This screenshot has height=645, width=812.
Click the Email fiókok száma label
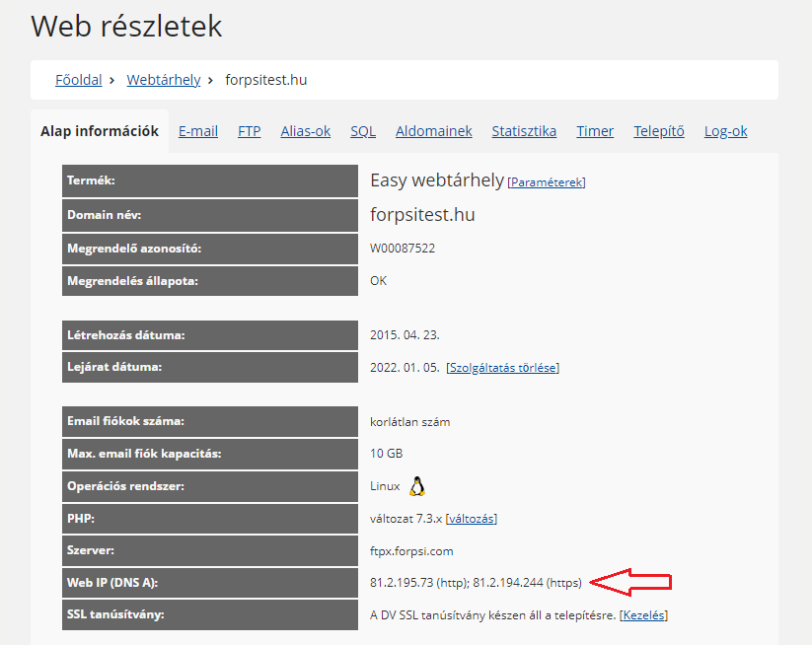click(126, 421)
